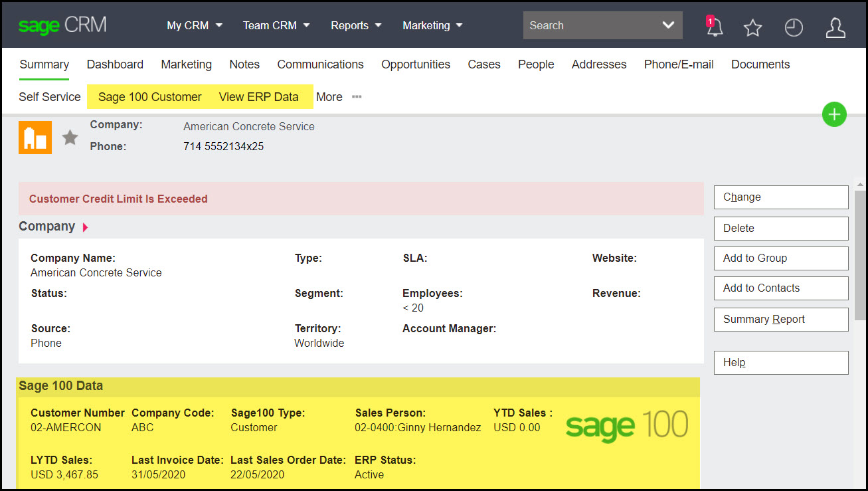868x491 pixels.
Task: Expand the Company section arrow
Action: (x=84, y=227)
